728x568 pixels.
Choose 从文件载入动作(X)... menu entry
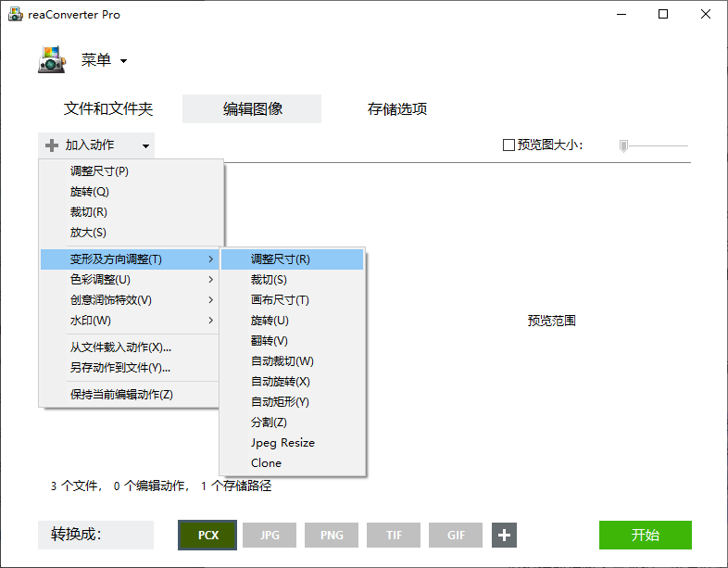point(130,347)
